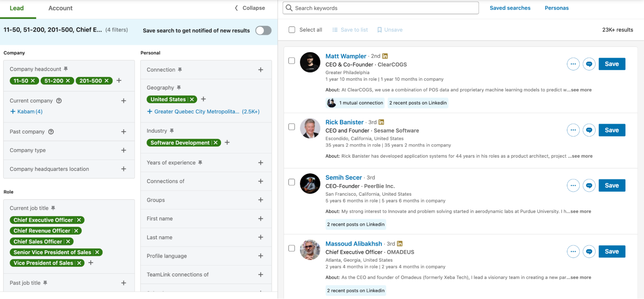This screenshot has width=644, height=299.
Task: Message Rick Banister via chat icon
Action: tap(589, 130)
